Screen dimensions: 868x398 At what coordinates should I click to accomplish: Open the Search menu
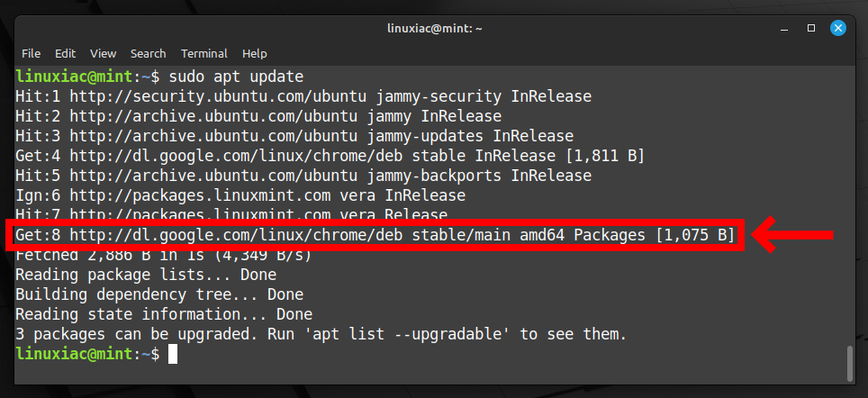tap(148, 54)
